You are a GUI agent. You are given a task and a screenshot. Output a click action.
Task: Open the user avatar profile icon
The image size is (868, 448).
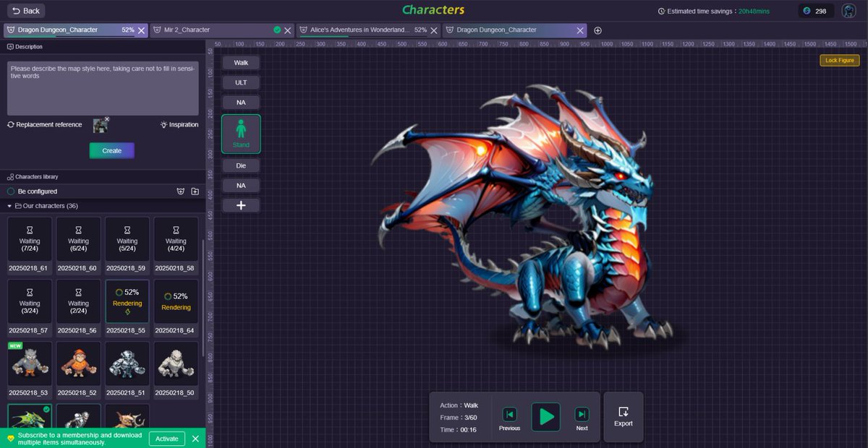[849, 11]
